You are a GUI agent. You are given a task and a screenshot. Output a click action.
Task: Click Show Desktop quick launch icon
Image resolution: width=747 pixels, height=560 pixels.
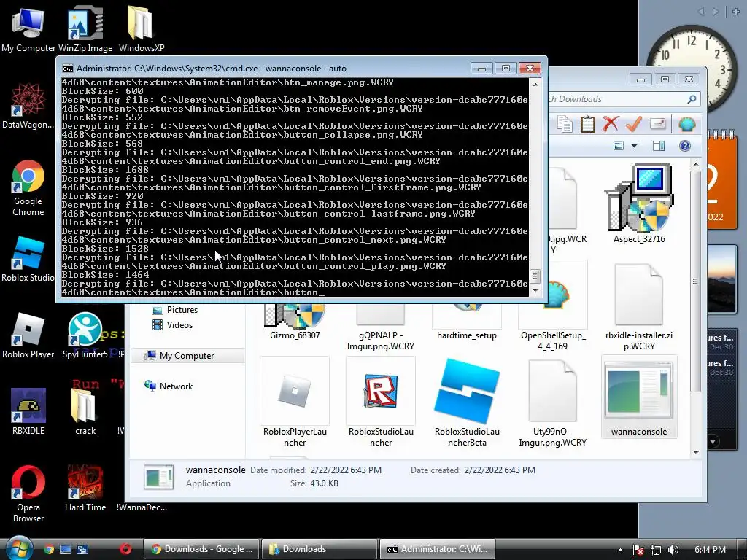click(x=65, y=549)
